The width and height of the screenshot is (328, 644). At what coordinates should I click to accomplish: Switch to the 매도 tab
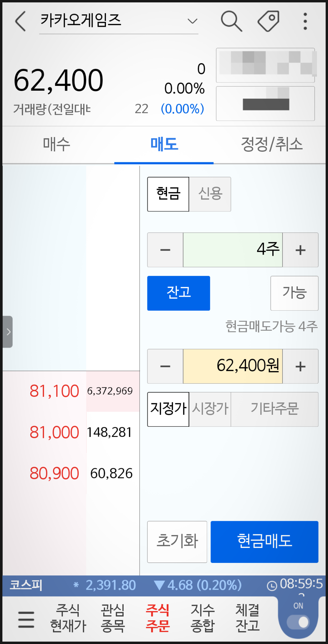(164, 145)
